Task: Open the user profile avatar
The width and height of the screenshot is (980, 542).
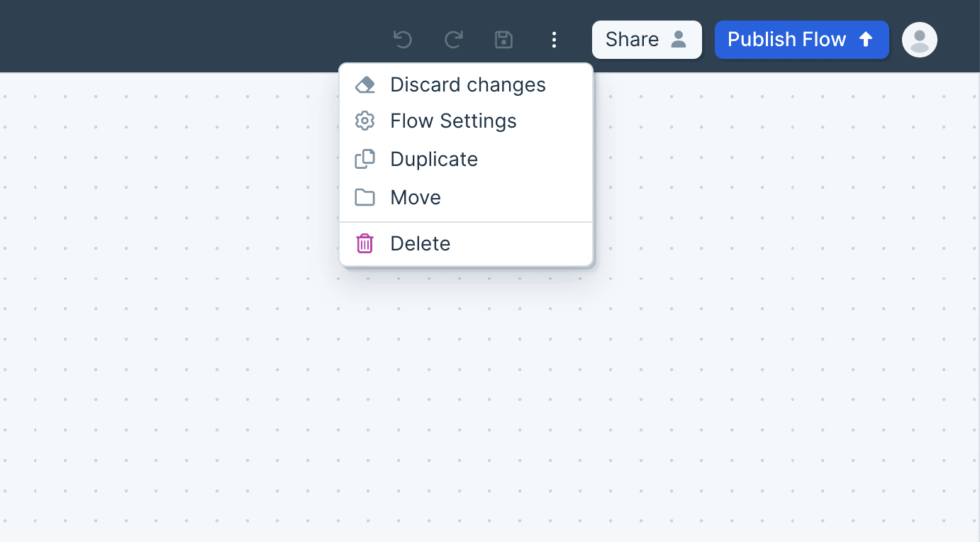Action: pyautogui.click(x=919, y=40)
